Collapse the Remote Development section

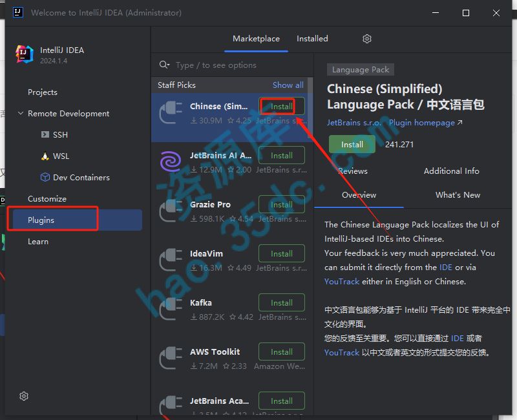[x=21, y=113]
